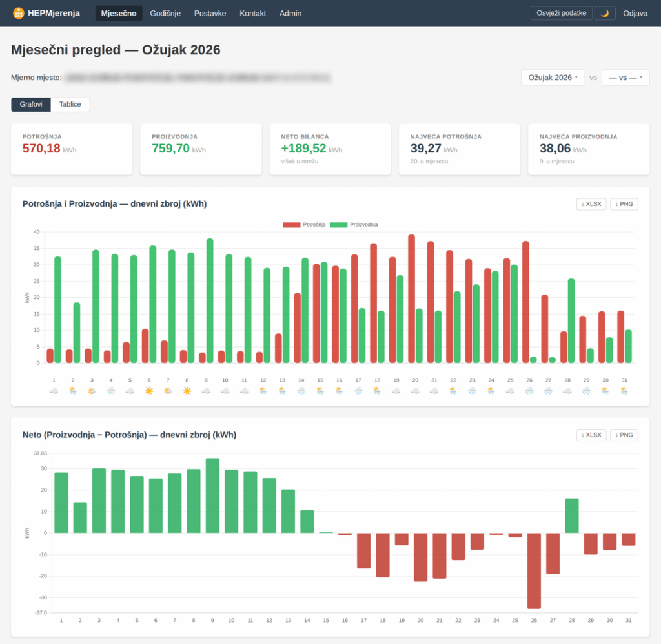Switch to the Tablice view

point(70,104)
